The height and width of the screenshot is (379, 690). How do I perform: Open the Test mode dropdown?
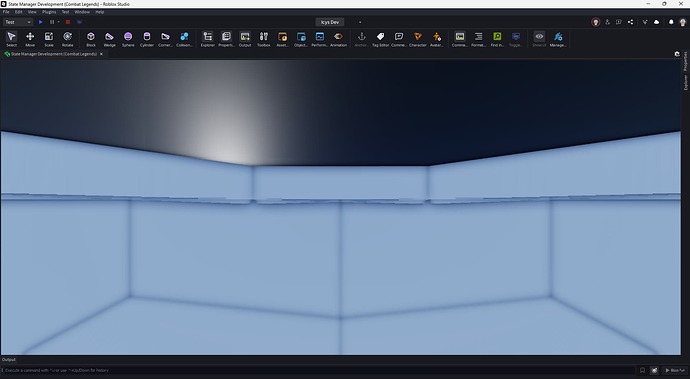point(18,22)
